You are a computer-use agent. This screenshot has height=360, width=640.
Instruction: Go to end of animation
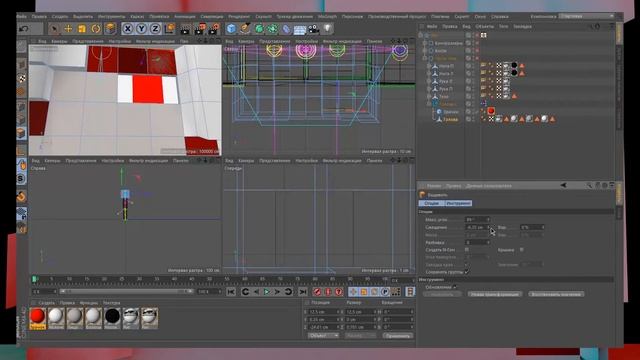[x=303, y=291]
